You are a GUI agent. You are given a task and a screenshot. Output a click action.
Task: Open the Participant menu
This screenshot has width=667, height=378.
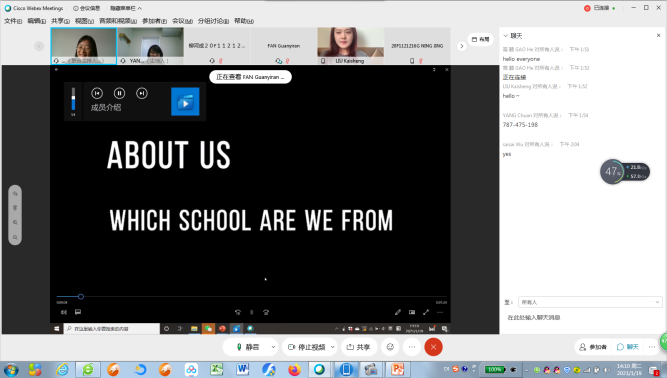[154, 21]
